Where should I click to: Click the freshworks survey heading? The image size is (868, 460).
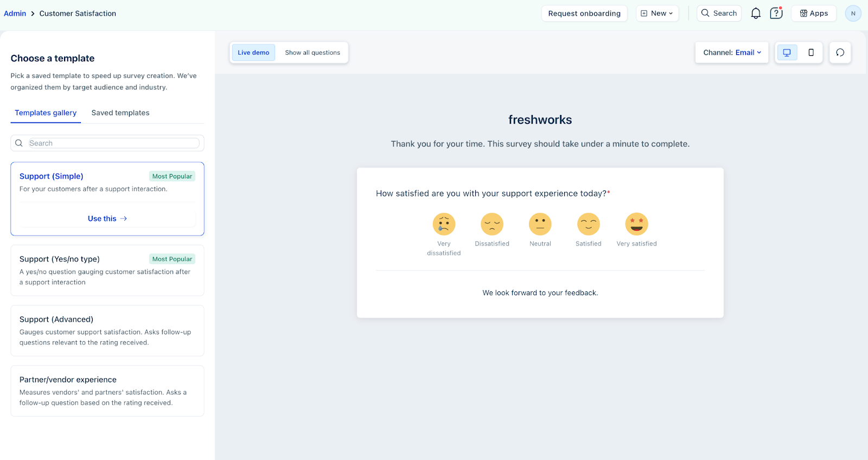540,120
